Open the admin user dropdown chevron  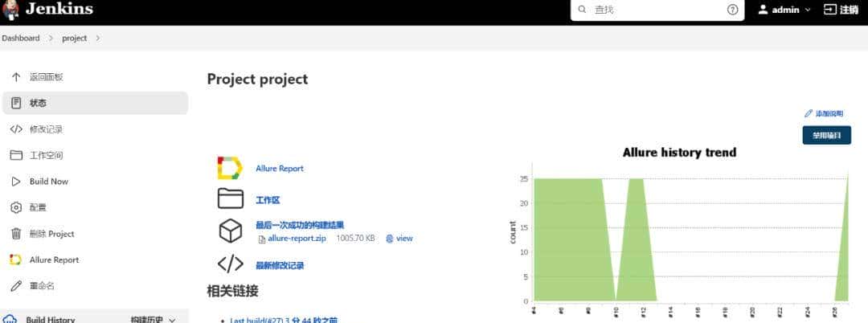[x=807, y=10]
